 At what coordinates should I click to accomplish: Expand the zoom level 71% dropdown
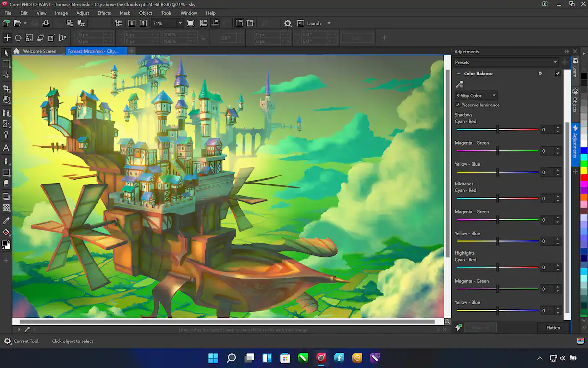(180, 23)
